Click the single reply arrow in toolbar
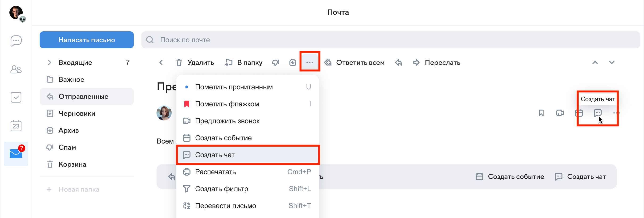The width and height of the screenshot is (644, 218). tap(399, 62)
